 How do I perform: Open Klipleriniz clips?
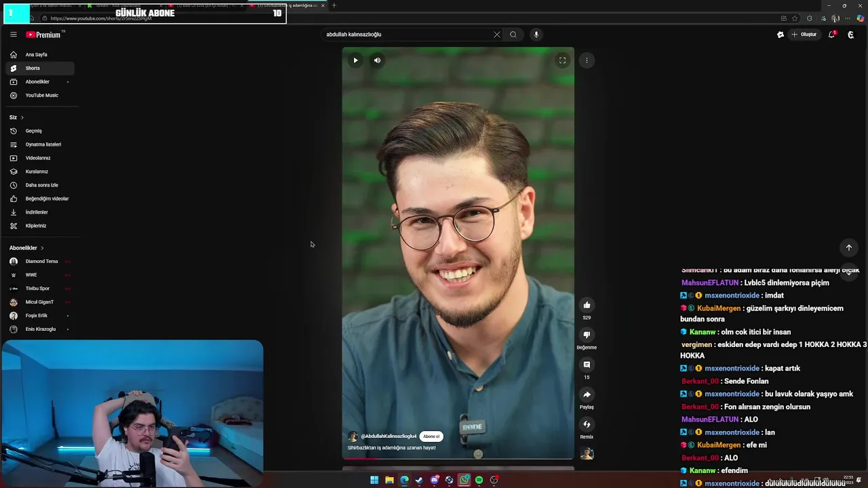click(41, 226)
